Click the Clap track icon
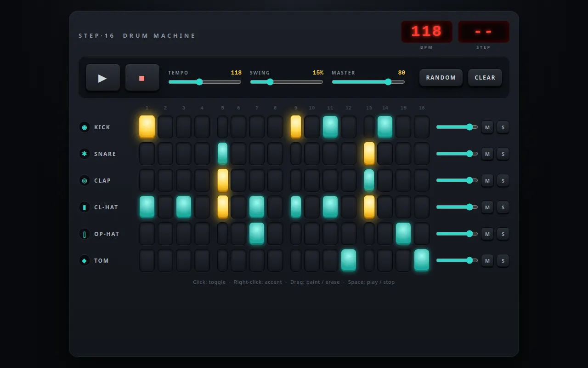The height and width of the screenshot is (368, 588). (x=85, y=180)
